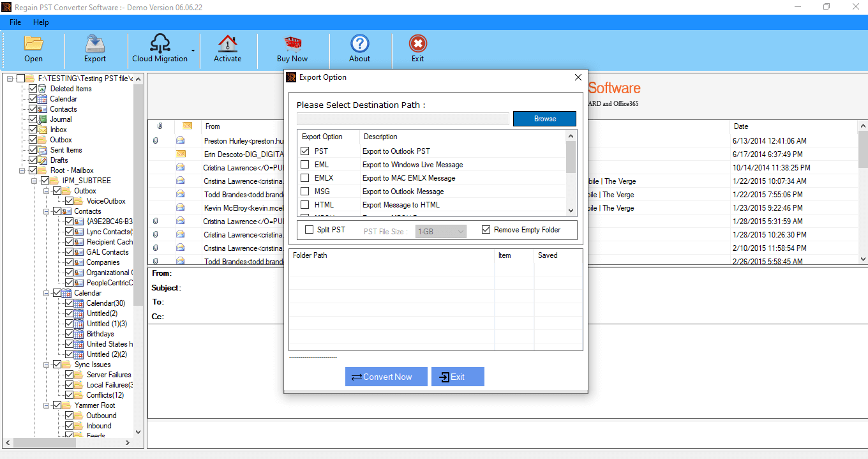Select the Calendar folder icon below Deleted Items

43,99
